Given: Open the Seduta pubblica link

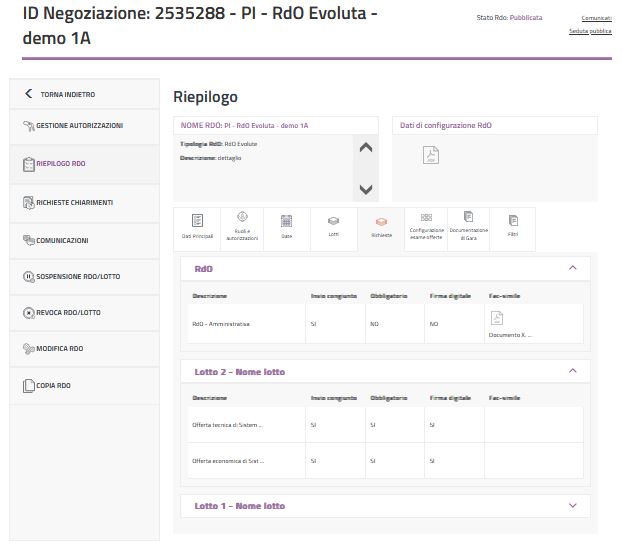Looking at the screenshot, I should 590,31.
